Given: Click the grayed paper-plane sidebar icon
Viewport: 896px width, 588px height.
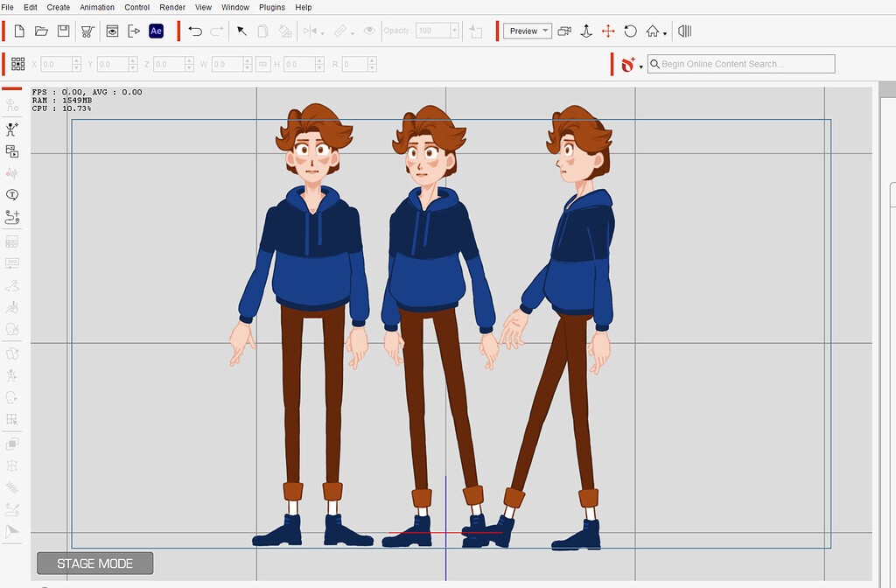Looking at the screenshot, I should tap(12, 531).
